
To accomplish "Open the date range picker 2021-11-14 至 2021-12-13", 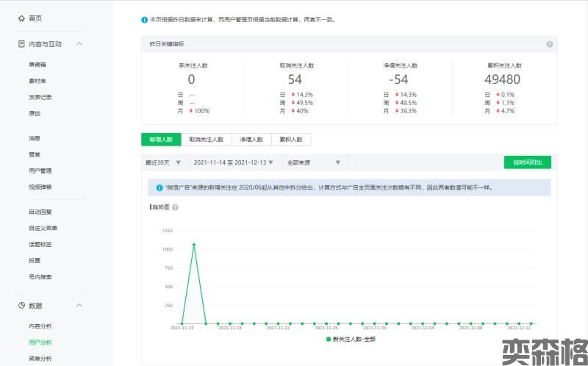I will pos(233,162).
